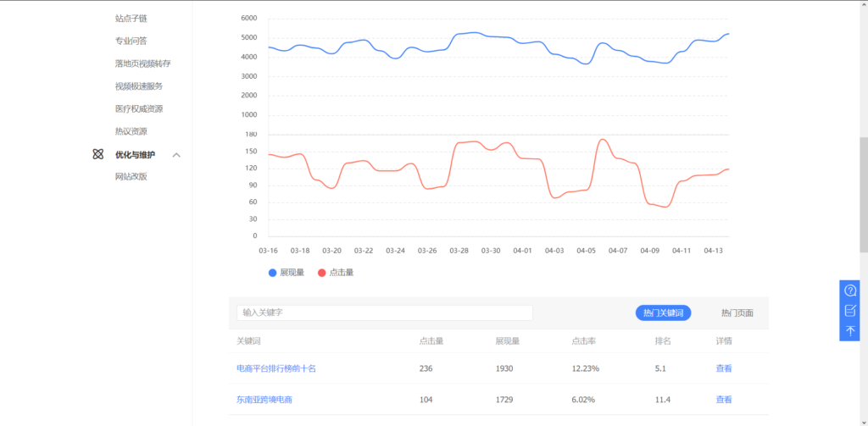The image size is (868, 426).
Task: Click the 1729 impressions cell
Action: pyautogui.click(x=504, y=400)
